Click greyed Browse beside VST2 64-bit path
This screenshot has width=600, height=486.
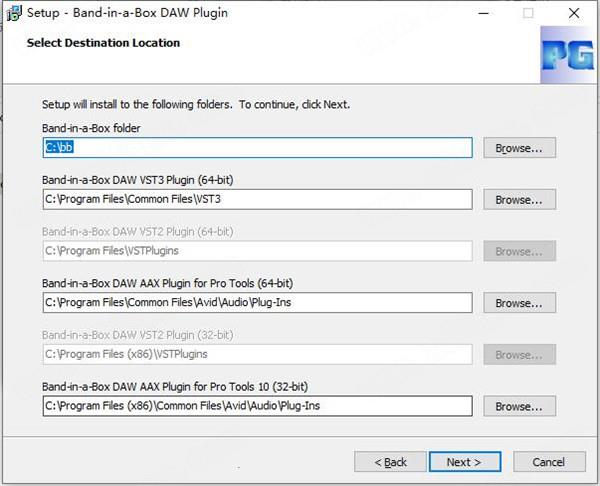(519, 251)
